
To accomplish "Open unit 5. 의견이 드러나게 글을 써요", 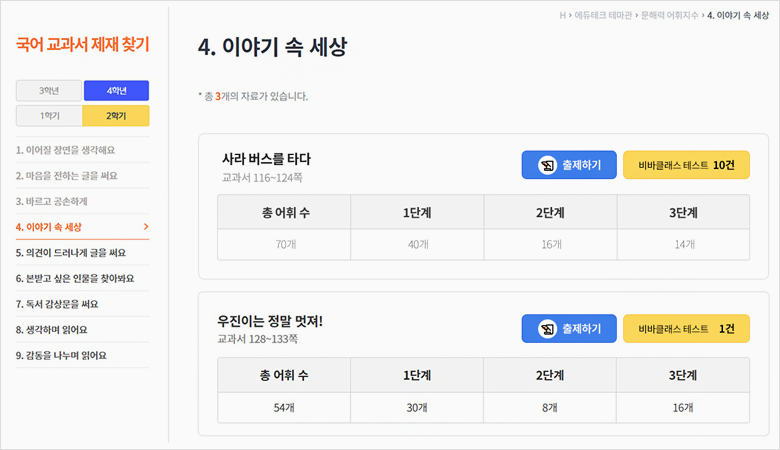I will (83, 253).
